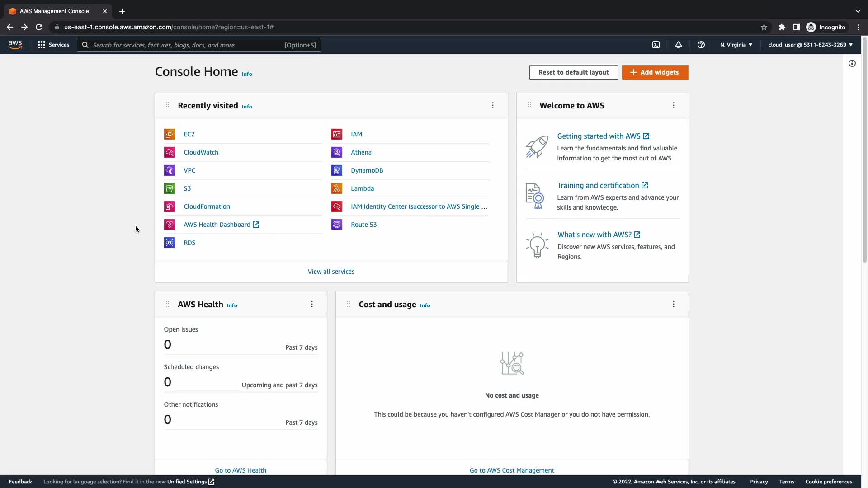Click the Lambda service icon
This screenshot has width=868, height=488.
(337, 188)
